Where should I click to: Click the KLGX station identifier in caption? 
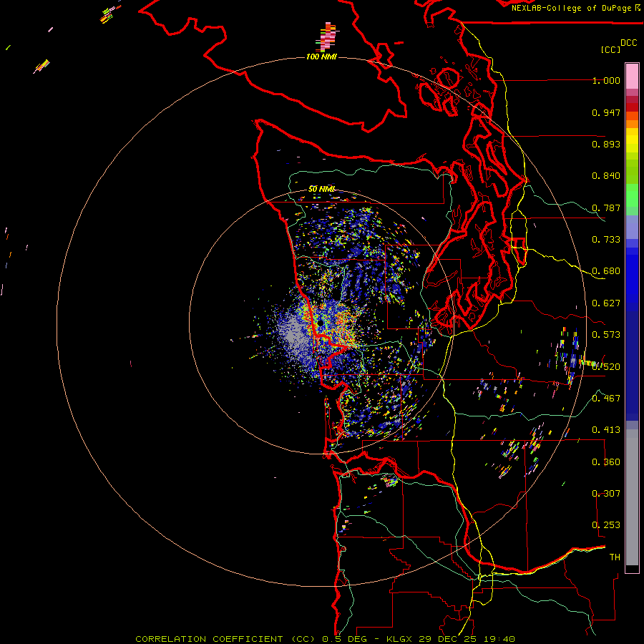pyautogui.click(x=401, y=639)
